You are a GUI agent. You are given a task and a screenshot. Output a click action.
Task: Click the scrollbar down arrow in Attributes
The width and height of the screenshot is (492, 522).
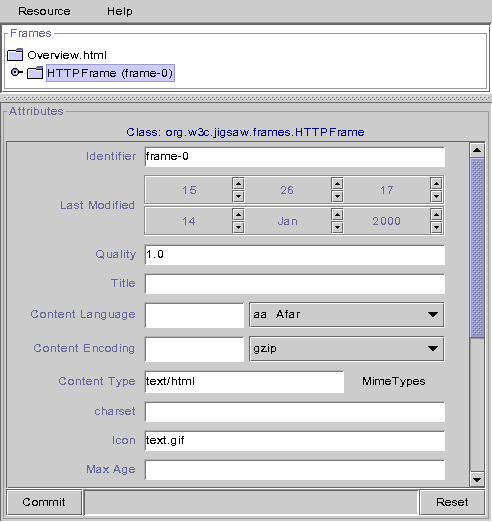[x=477, y=480]
